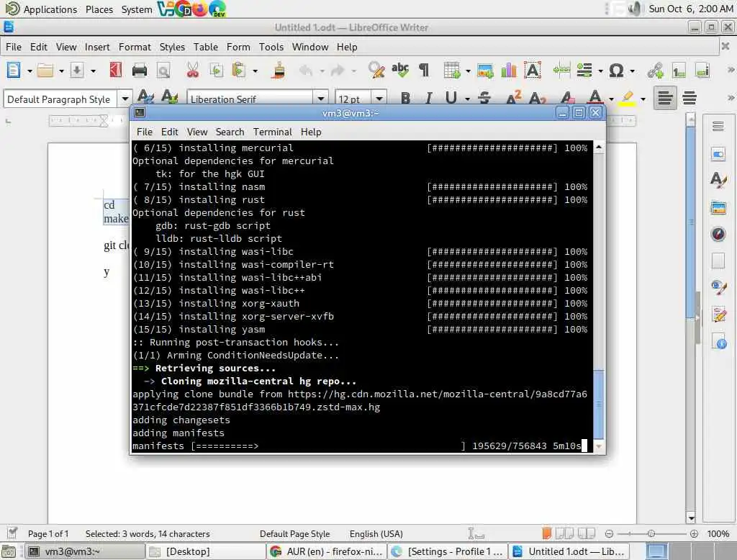Toggle Center alignment button
737x560 pixels.
tap(689, 99)
